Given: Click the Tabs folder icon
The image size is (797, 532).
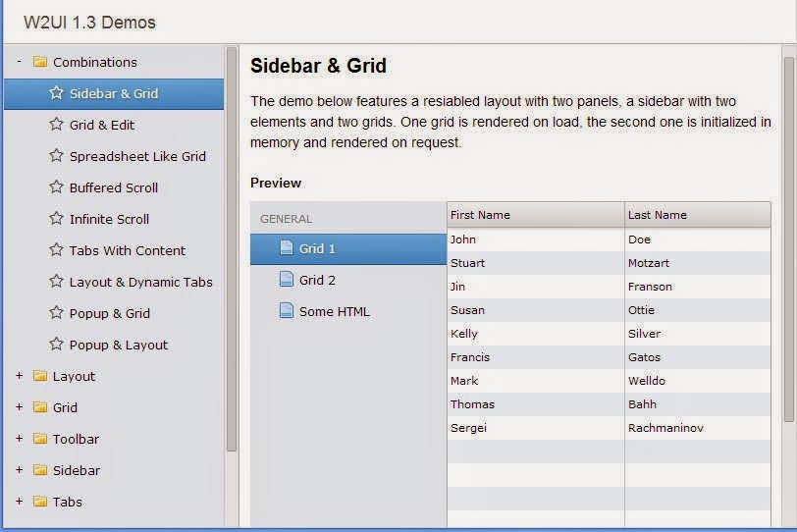Looking at the screenshot, I should pos(39,502).
